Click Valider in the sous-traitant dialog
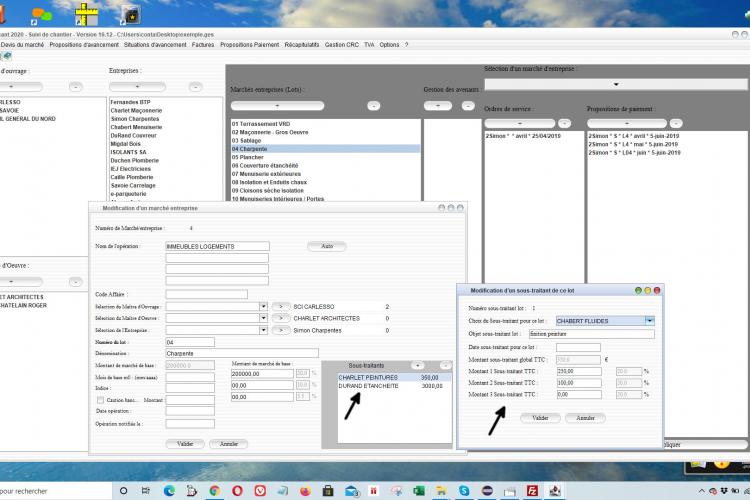The image size is (750, 500). click(540, 418)
